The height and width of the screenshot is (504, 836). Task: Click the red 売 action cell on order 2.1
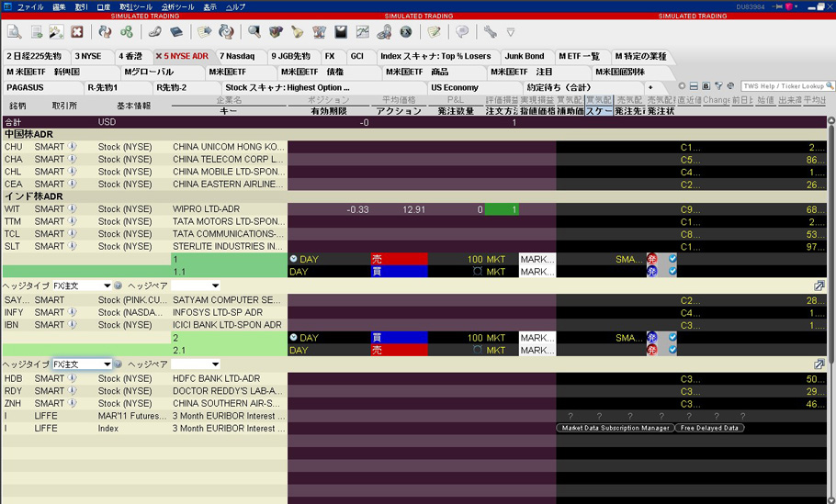tap(399, 350)
